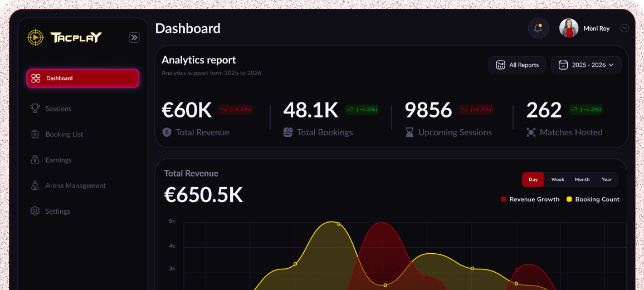Open Settings from sidebar
The width and height of the screenshot is (644, 290).
tap(57, 212)
